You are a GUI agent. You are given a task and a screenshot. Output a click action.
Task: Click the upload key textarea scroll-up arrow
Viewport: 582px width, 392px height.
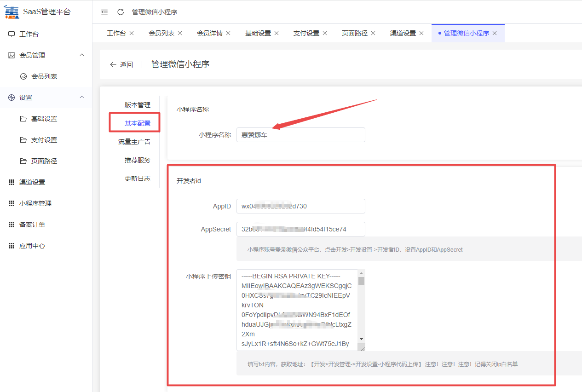[362, 273]
